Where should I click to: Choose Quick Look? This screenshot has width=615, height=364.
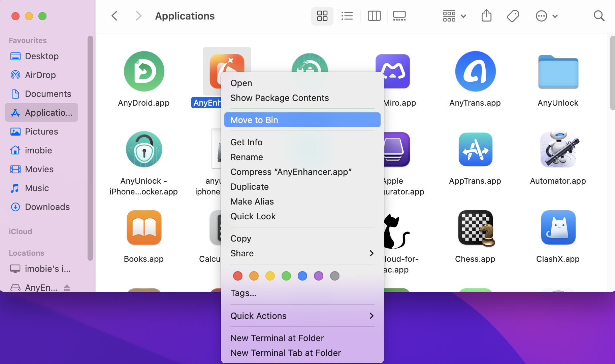click(x=302, y=216)
